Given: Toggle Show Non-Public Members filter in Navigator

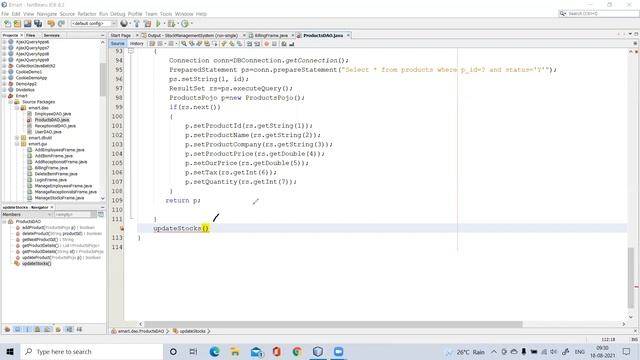Looking at the screenshot, I should click(x=37, y=329).
